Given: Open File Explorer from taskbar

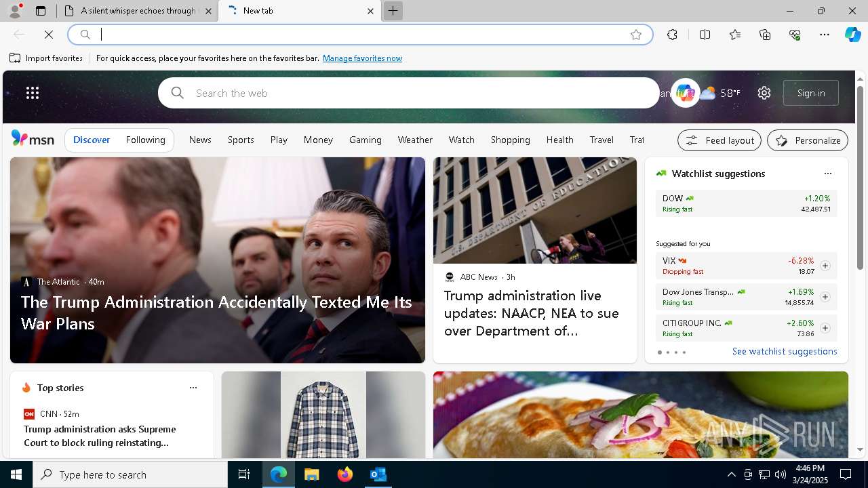Looking at the screenshot, I should point(311,474).
